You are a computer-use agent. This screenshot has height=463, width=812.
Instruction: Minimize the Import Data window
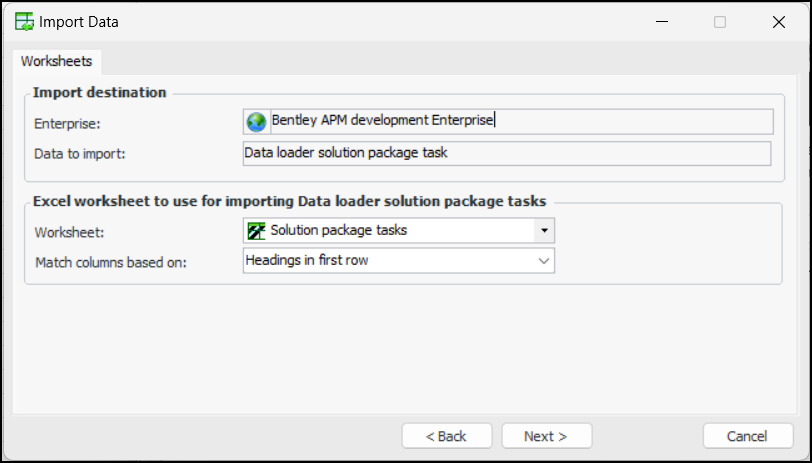662,22
